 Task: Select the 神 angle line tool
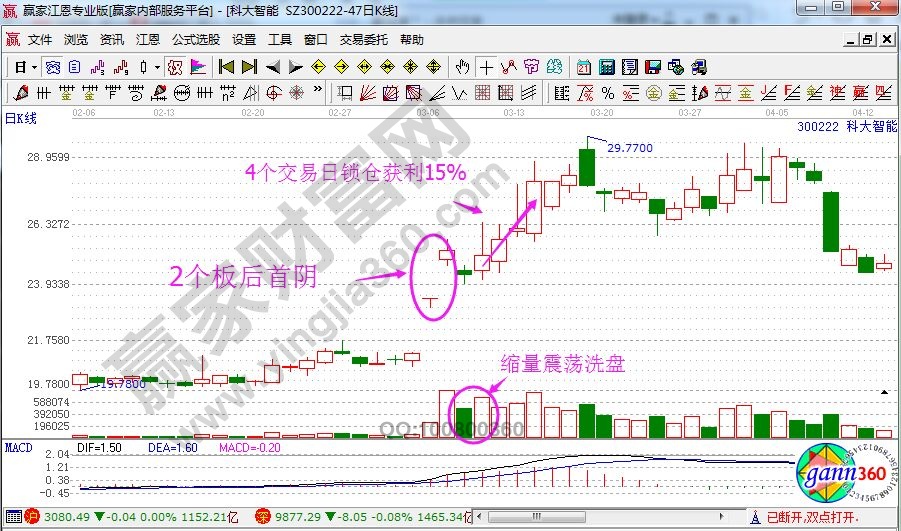click(x=837, y=93)
